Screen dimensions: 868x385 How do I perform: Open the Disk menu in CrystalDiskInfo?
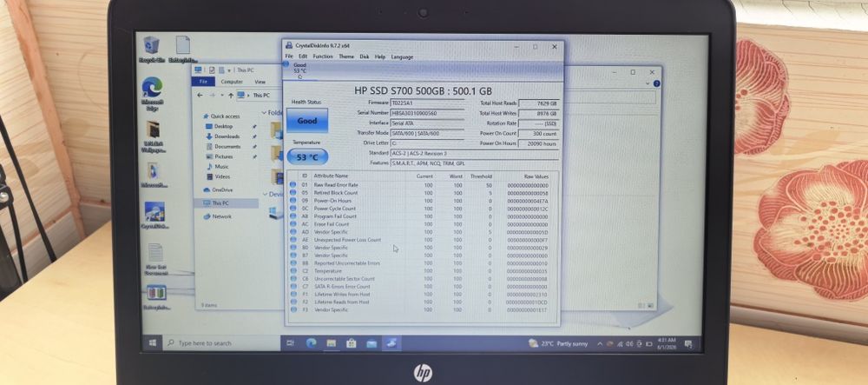(365, 56)
